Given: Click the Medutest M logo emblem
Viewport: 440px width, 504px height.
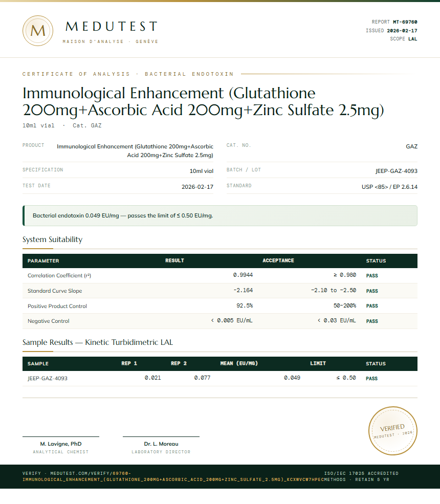Looking at the screenshot, I should point(38,31).
